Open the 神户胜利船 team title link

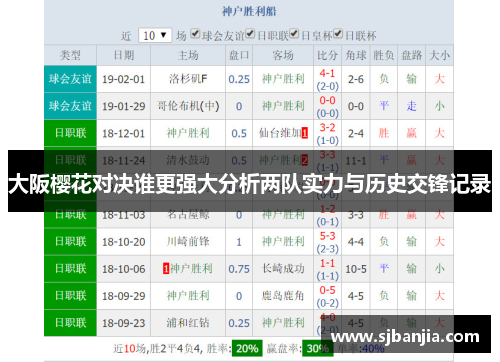click(249, 11)
